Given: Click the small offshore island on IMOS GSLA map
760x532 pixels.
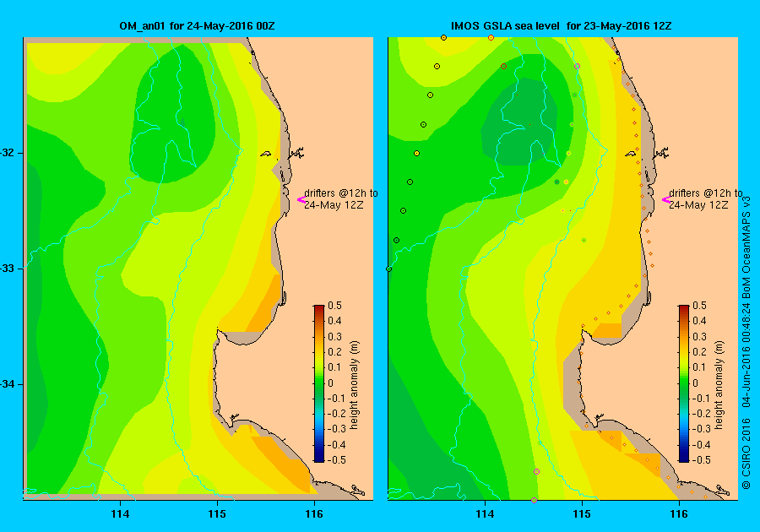Looking at the screenshot, I should (x=630, y=154).
